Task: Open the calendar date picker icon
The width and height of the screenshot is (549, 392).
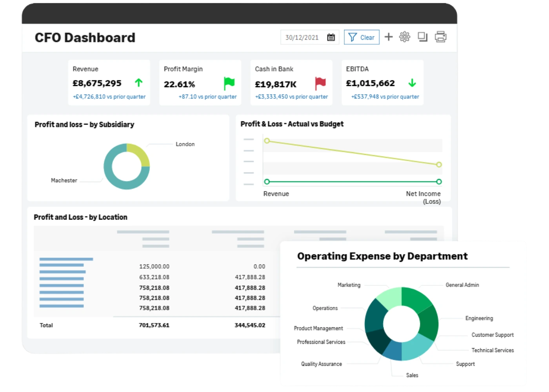Action: pyautogui.click(x=331, y=37)
